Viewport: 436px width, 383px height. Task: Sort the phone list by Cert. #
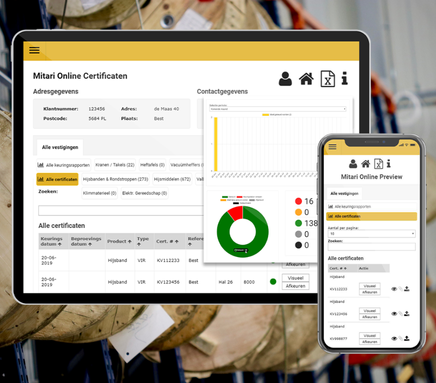[x=338, y=268]
